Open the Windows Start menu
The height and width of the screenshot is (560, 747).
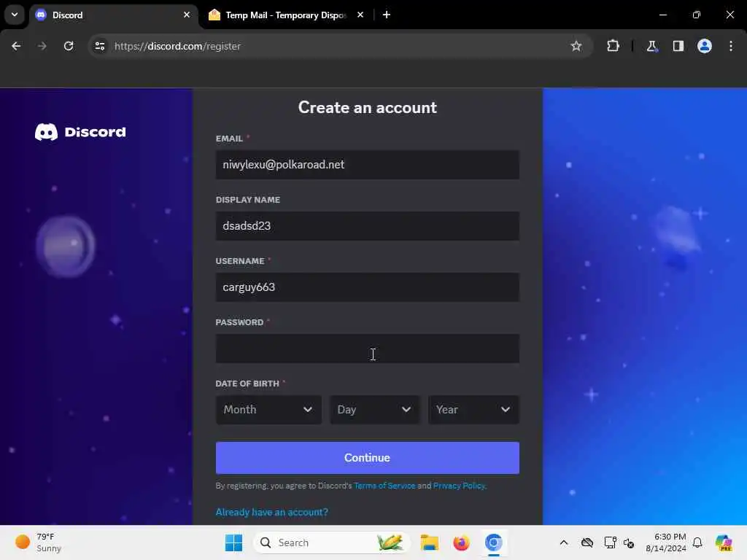(x=233, y=542)
